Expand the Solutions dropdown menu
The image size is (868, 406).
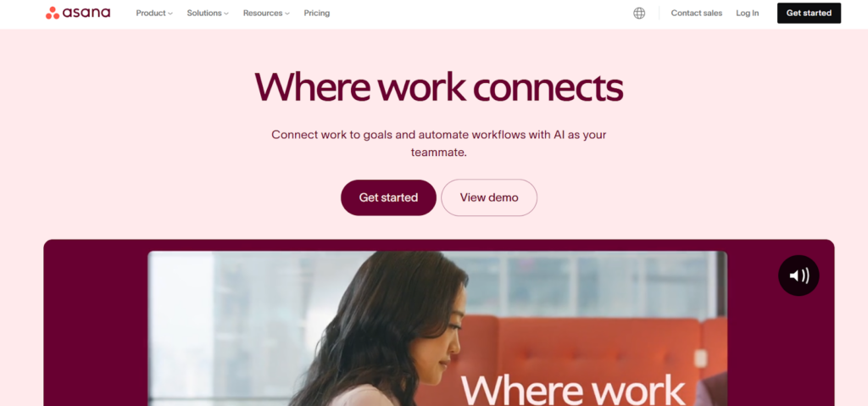208,14
